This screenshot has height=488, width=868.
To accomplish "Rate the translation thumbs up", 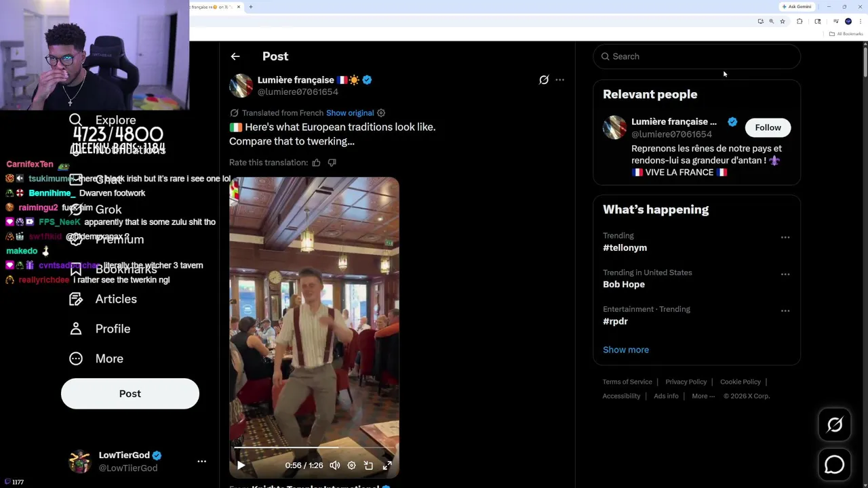I will pyautogui.click(x=316, y=163).
